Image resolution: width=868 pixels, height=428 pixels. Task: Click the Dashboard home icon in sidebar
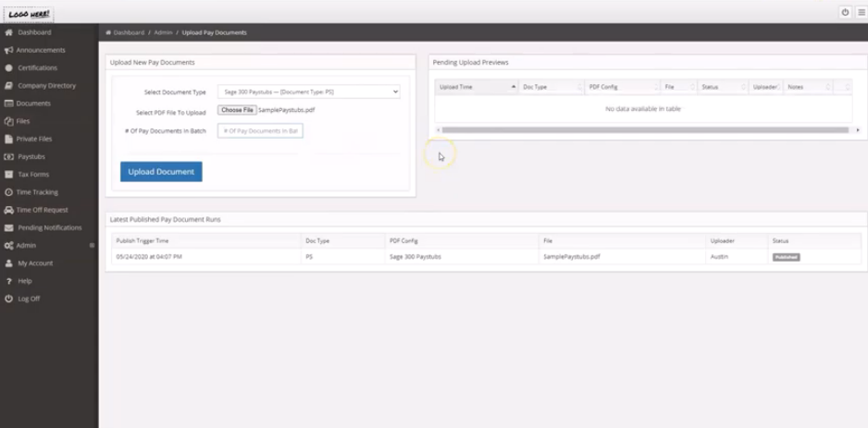coord(8,32)
